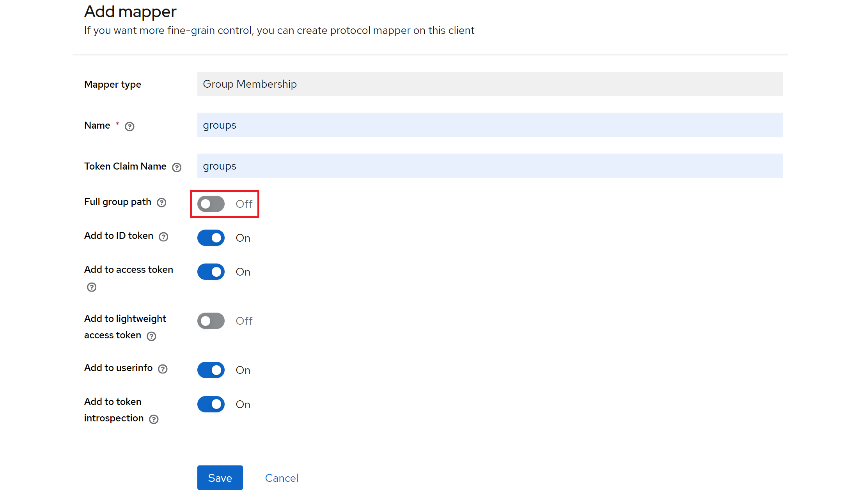Open Token Claim Name help tooltip
Viewport: 865px width, 504px height.
(177, 168)
